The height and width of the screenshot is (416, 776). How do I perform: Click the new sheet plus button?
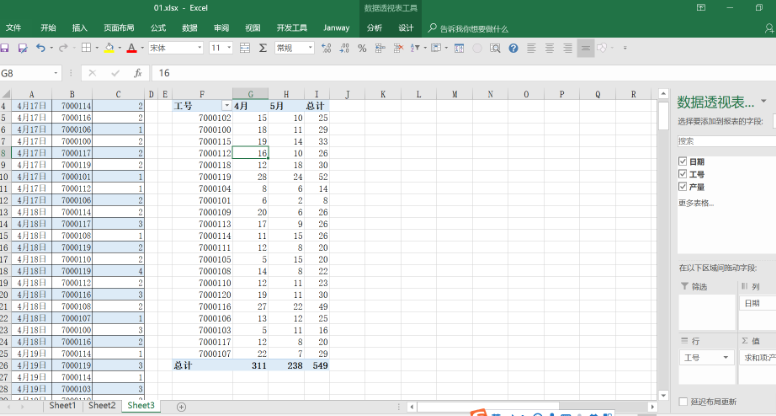tap(181, 407)
